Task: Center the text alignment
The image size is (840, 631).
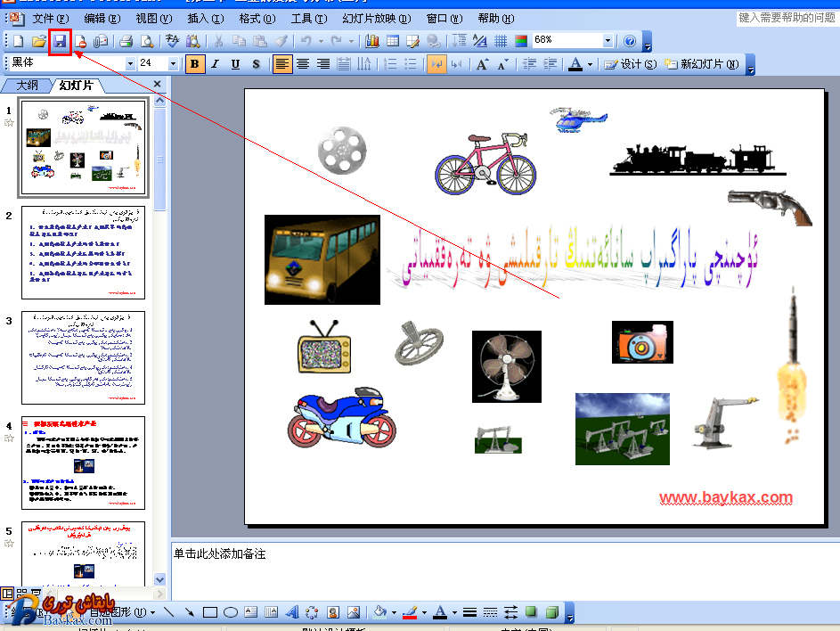Action: (303, 64)
